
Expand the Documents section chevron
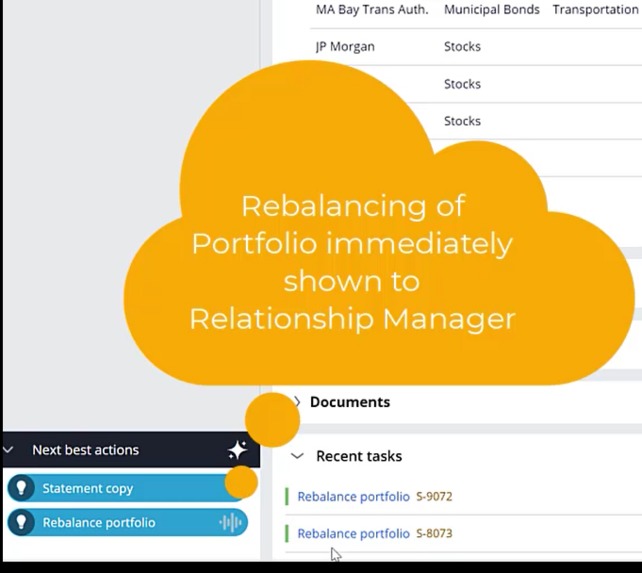[298, 402]
